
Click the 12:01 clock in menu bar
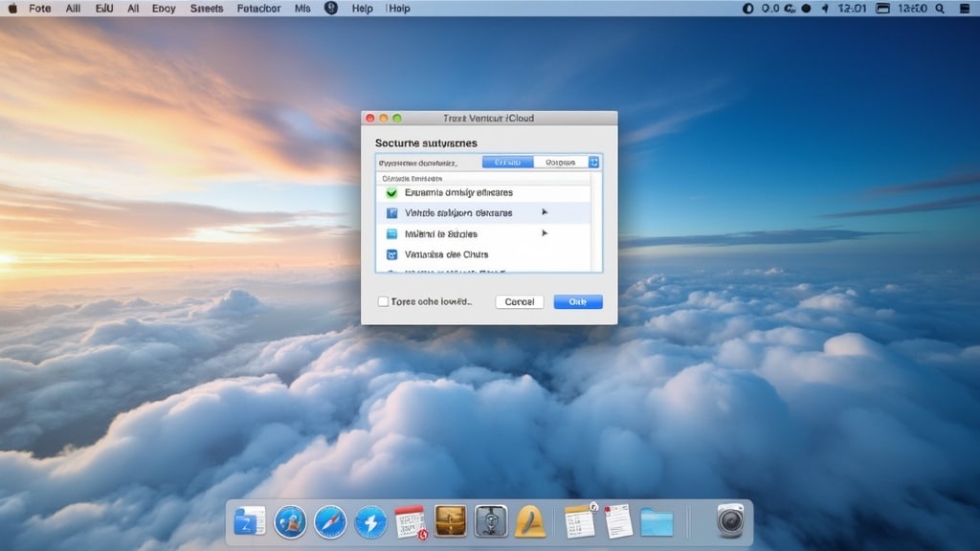[852, 8]
